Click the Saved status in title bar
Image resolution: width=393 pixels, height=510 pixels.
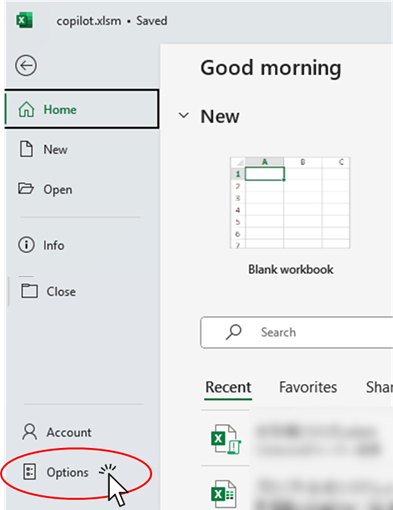[x=152, y=21]
